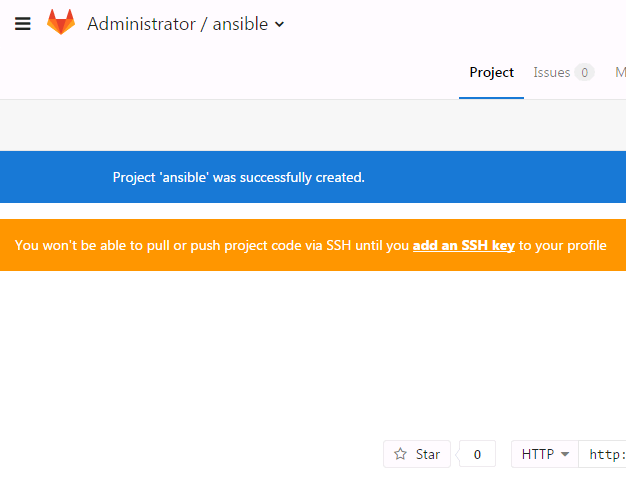Open the HTTP protocol dropdown
Viewport: 626px width, 478px height.
544,454
